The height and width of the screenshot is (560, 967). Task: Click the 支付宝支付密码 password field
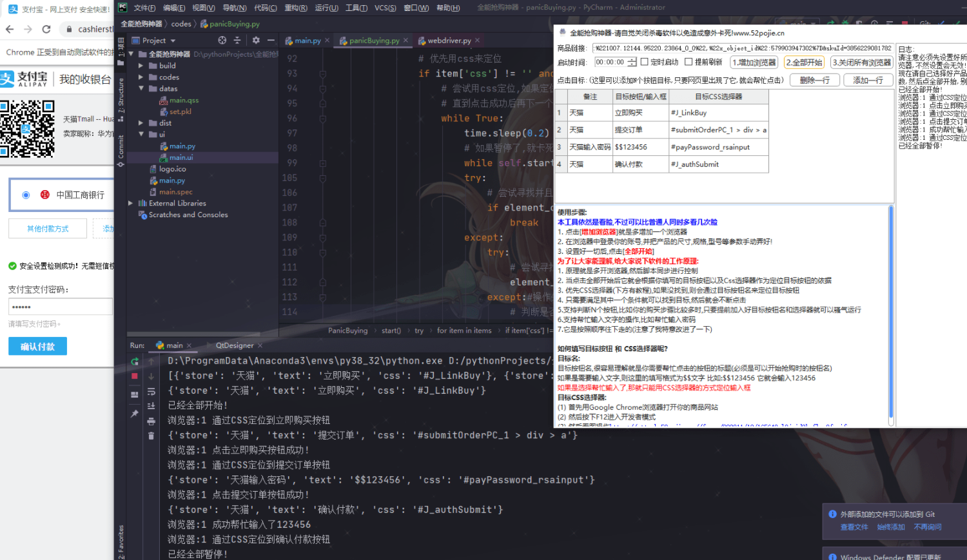(x=60, y=307)
